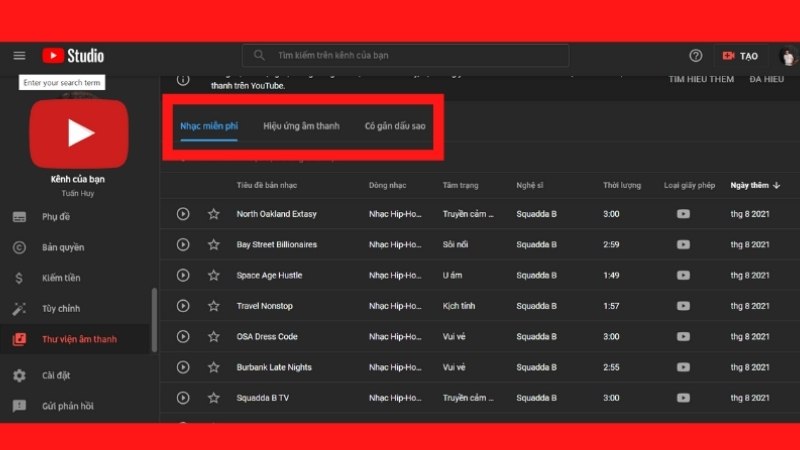
Task: Switch to the Hiệu ứng âm thanh tab
Action: click(x=301, y=126)
